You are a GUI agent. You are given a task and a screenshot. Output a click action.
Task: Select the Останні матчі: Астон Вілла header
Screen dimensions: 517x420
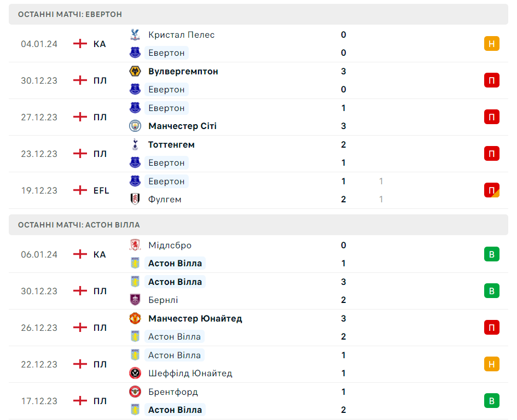[x=79, y=225]
